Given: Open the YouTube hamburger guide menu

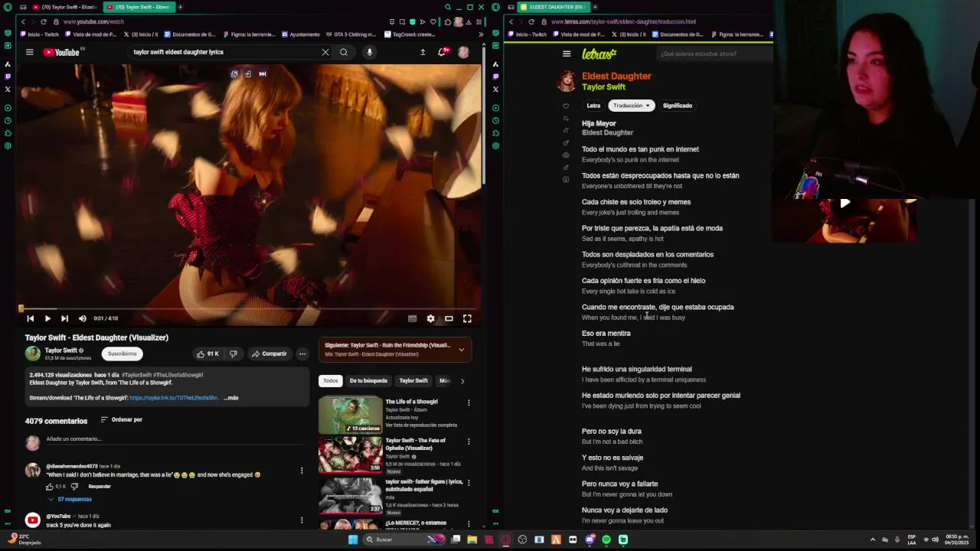Looking at the screenshot, I should click(29, 52).
